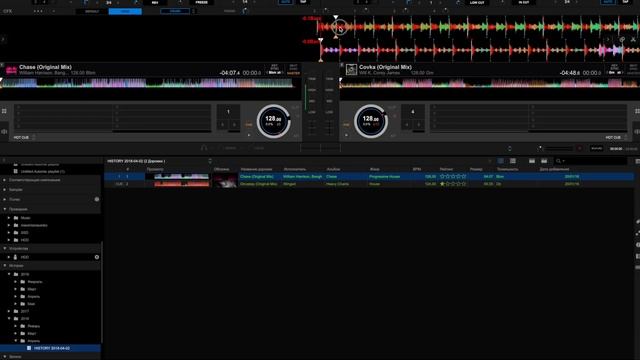Toggle KEY SYNC on deck 1
Screen dimensions: 640x360
click(275, 67)
